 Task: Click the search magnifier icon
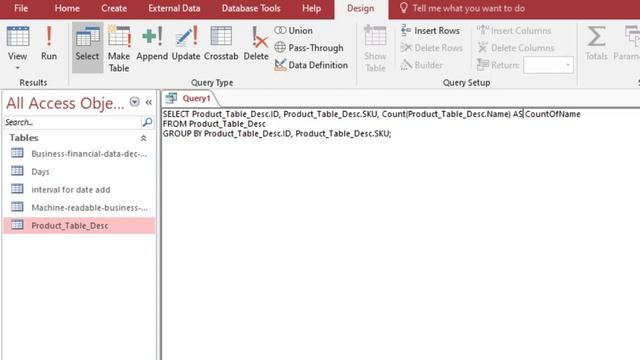(x=147, y=122)
